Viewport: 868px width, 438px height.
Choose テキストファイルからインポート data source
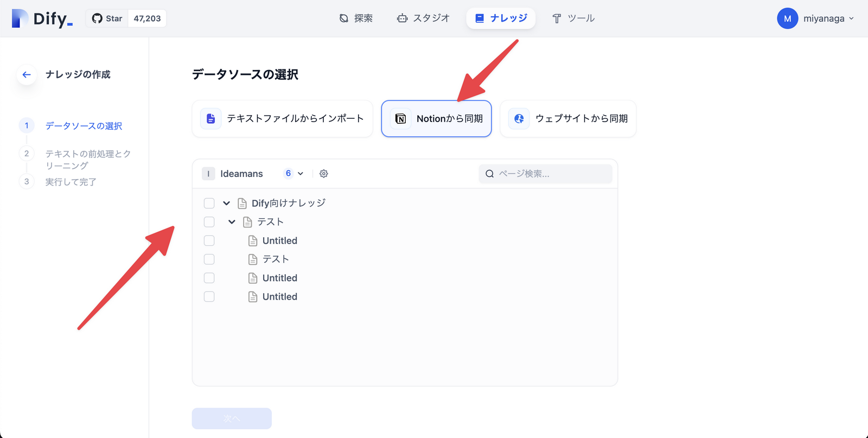click(282, 118)
